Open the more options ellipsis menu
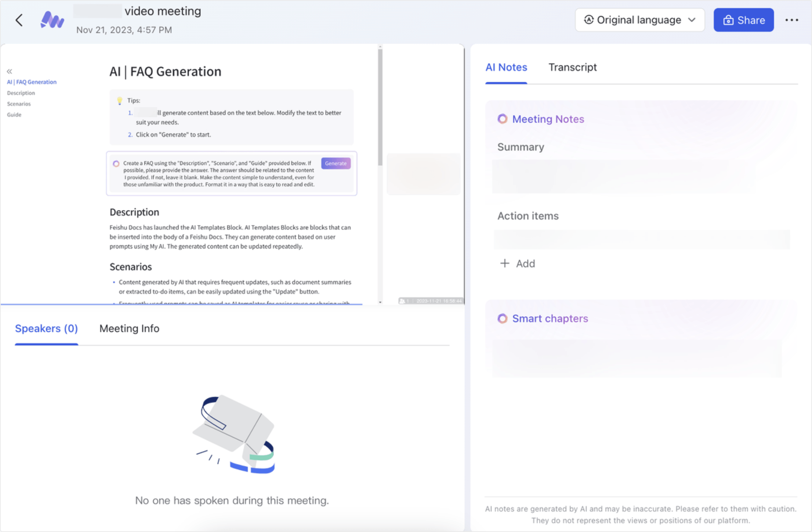The height and width of the screenshot is (532, 812). point(792,20)
